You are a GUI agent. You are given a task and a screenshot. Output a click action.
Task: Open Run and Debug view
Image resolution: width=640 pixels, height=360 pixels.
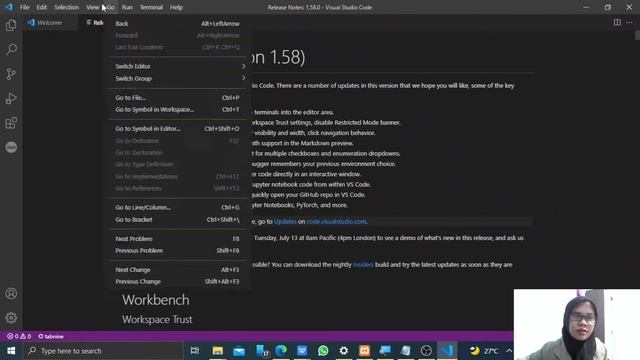[x=11, y=98]
